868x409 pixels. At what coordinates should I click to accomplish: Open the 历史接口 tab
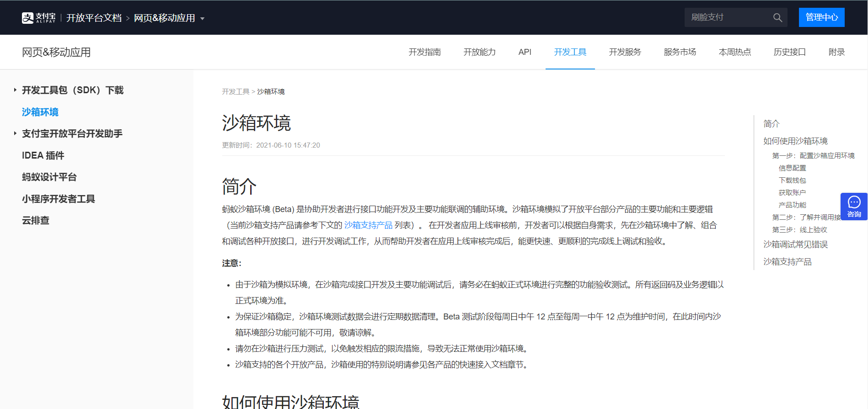pos(789,52)
